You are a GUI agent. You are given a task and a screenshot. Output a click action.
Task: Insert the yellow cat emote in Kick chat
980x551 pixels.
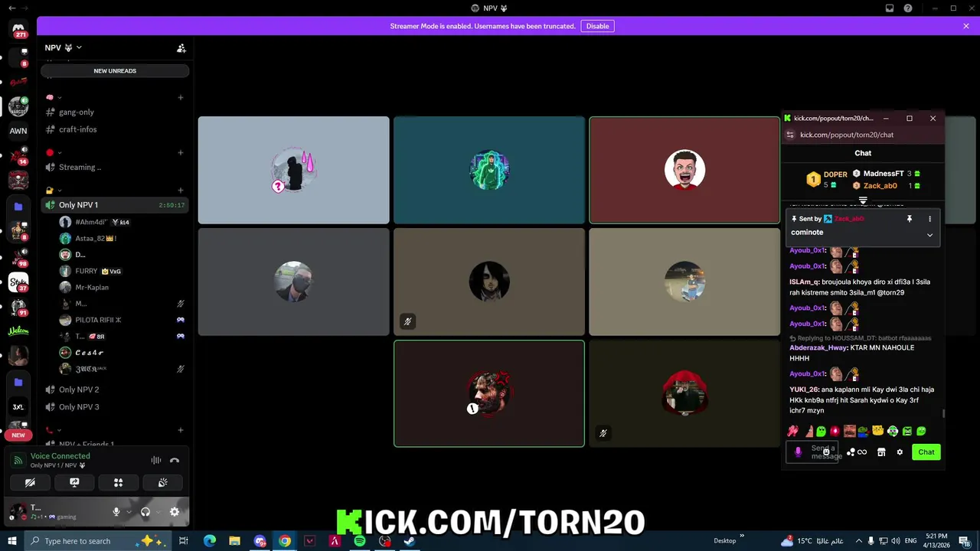point(878,431)
